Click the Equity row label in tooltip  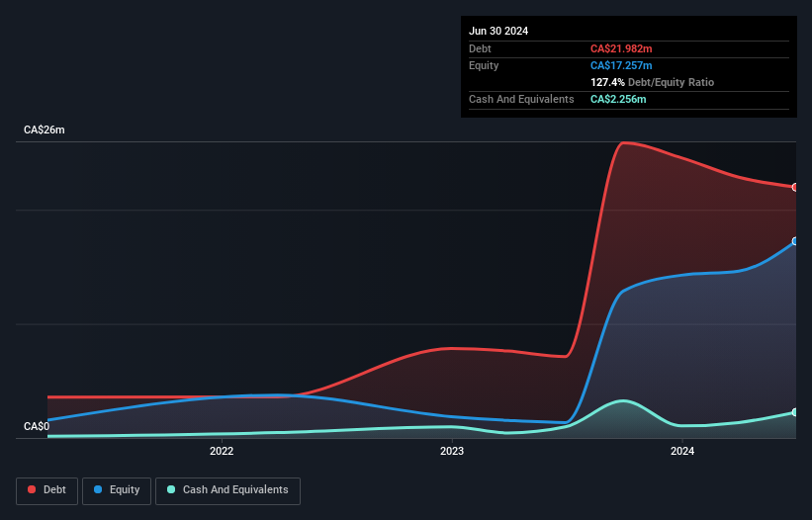[484, 65]
